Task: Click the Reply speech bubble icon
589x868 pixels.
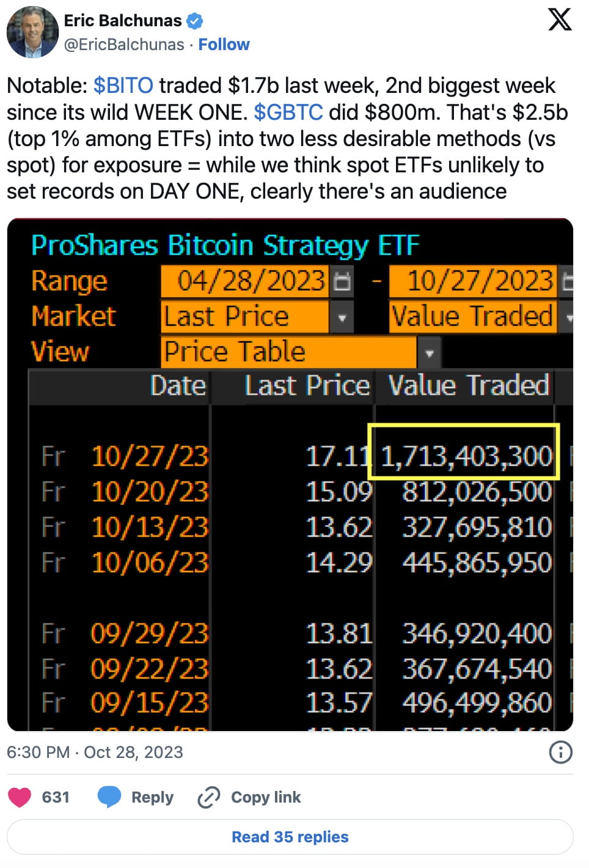Action: (x=109, y=796)
